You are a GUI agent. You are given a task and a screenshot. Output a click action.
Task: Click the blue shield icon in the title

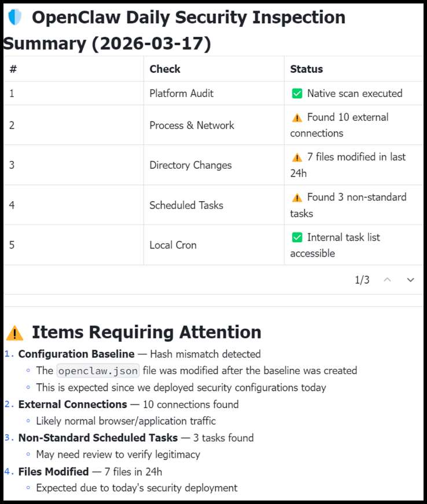[14, 17]
